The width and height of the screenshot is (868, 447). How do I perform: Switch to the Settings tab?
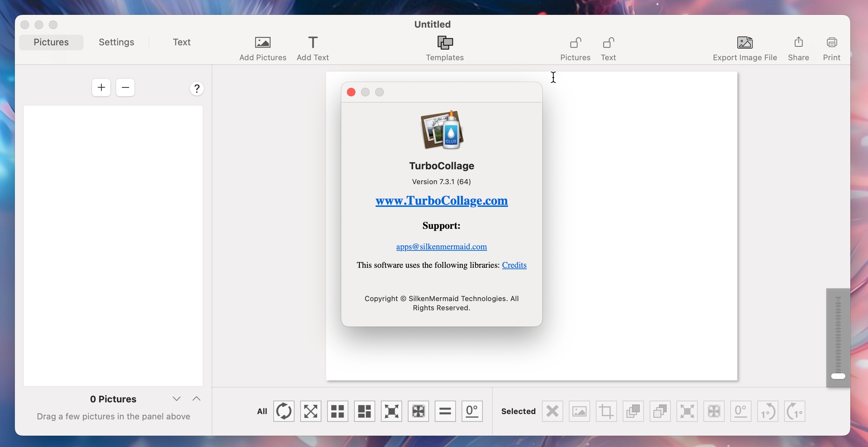[116, 42]
